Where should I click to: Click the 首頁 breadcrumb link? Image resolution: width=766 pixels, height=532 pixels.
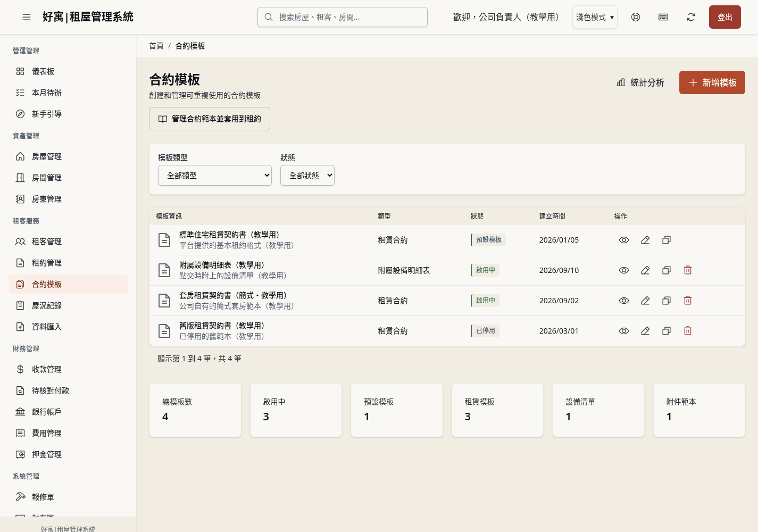(156, 46)
